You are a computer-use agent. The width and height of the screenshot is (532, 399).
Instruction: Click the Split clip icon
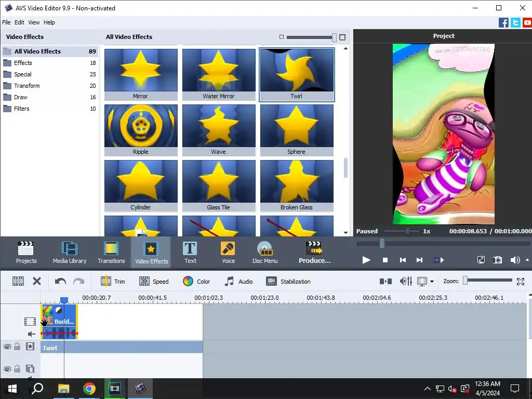point(18,281)
